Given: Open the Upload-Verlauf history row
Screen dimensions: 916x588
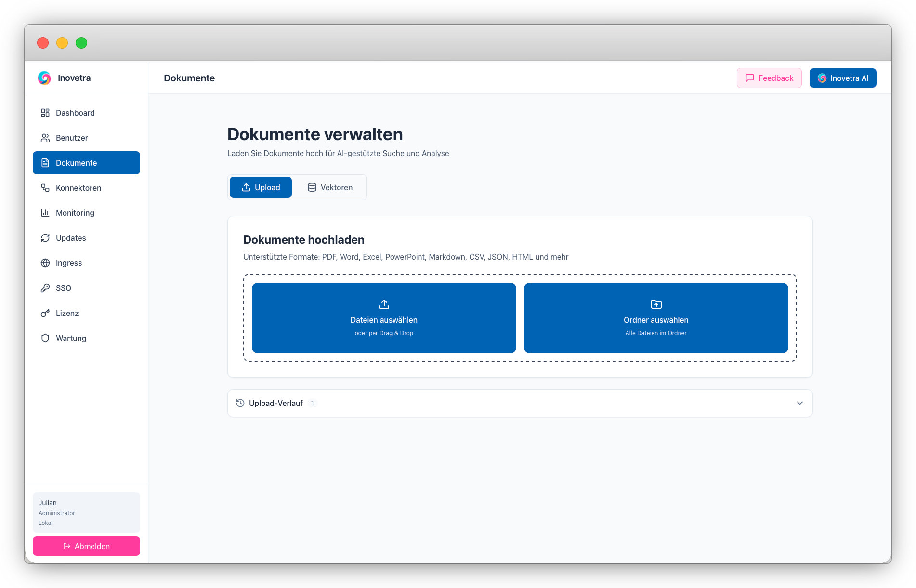Looking at the screenshot, I should 520,403.
